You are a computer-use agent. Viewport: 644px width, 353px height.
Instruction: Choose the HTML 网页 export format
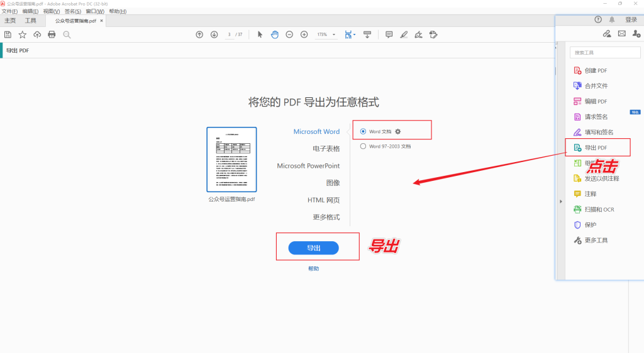click(324, 200)
